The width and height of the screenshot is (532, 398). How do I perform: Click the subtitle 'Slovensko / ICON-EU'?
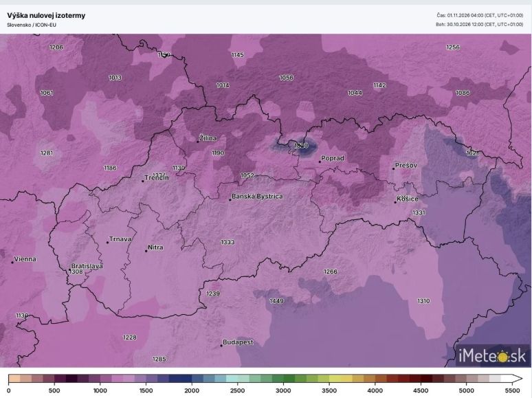(x=32, y=25)
